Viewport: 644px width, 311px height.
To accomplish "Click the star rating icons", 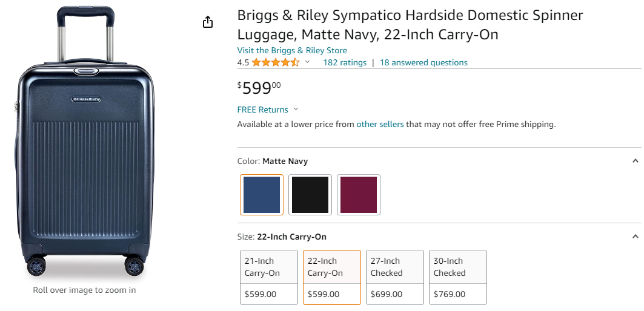I will click(x=276, y=62).
